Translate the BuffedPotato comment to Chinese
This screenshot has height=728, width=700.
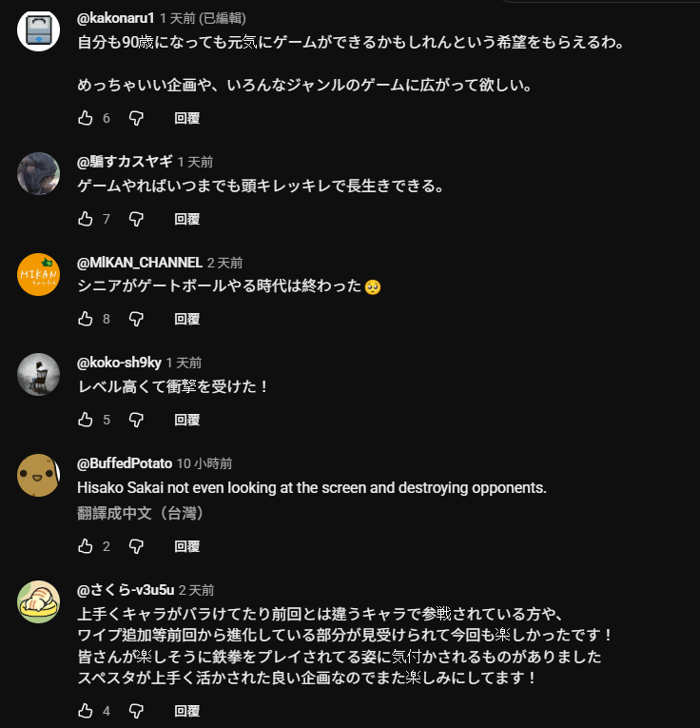coord(140,513)
